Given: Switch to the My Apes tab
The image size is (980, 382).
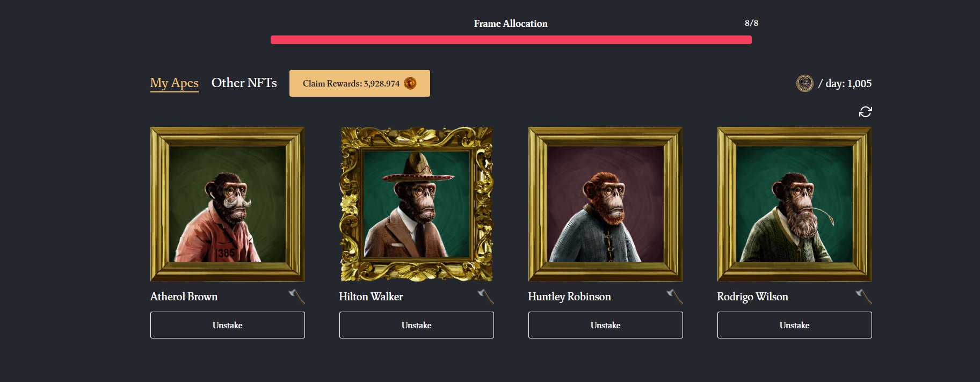Looking at the screenshot, I should [x=175, y=83].
